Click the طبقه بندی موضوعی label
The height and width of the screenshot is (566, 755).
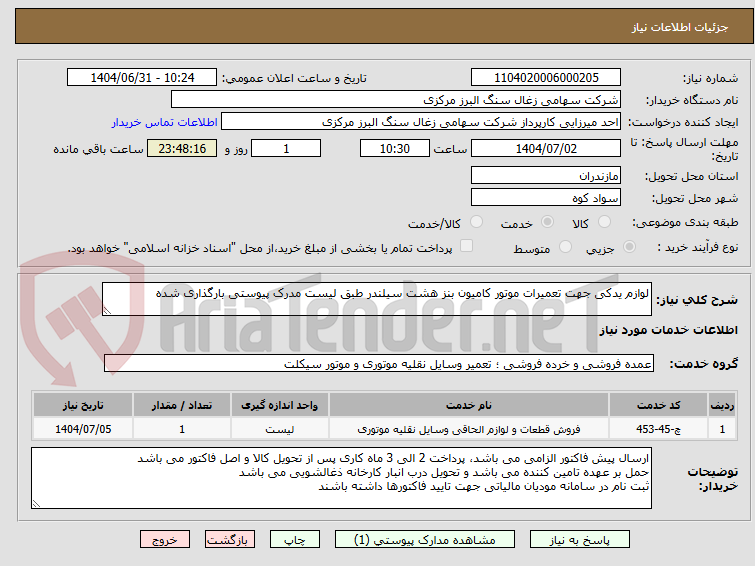tap(685, 222)
